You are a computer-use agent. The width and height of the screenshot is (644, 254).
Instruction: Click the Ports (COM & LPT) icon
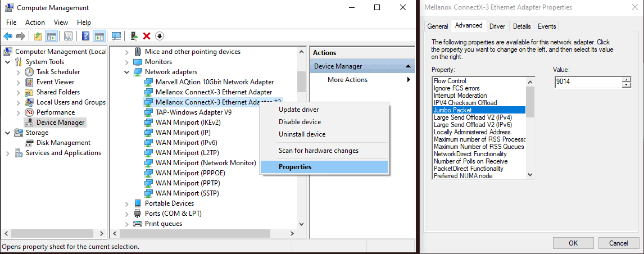coord(138,214)
